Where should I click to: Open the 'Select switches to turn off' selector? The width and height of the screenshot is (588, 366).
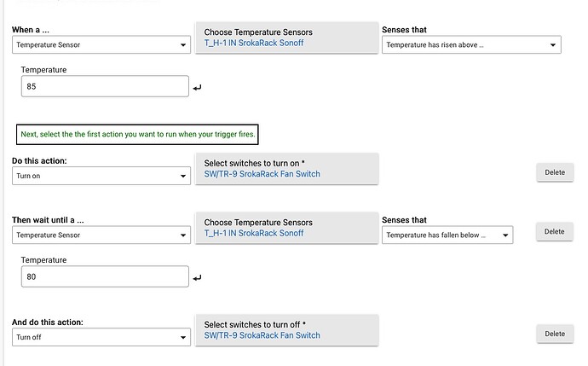pos(287,330)
